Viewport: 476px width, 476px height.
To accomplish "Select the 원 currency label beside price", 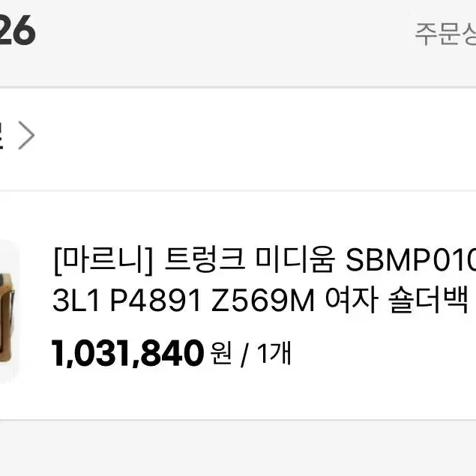I will (221, 353).
